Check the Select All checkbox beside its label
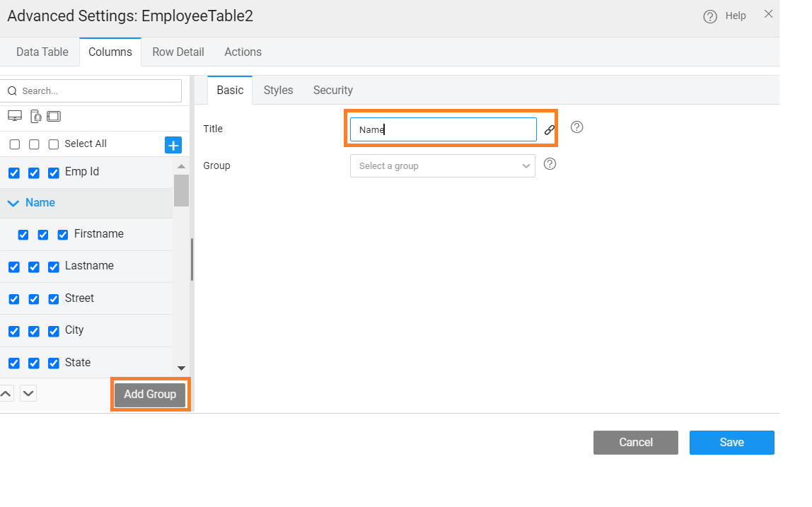Viewport: 812px width, 507px height. [x=54, y=144]
